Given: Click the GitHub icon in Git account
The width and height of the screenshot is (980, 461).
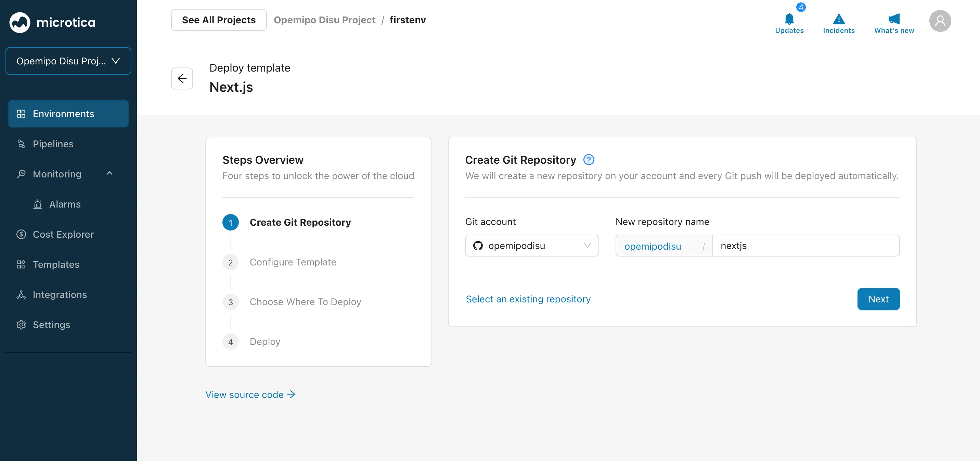Looking at the screenshot, I should [x=478, y=246].
